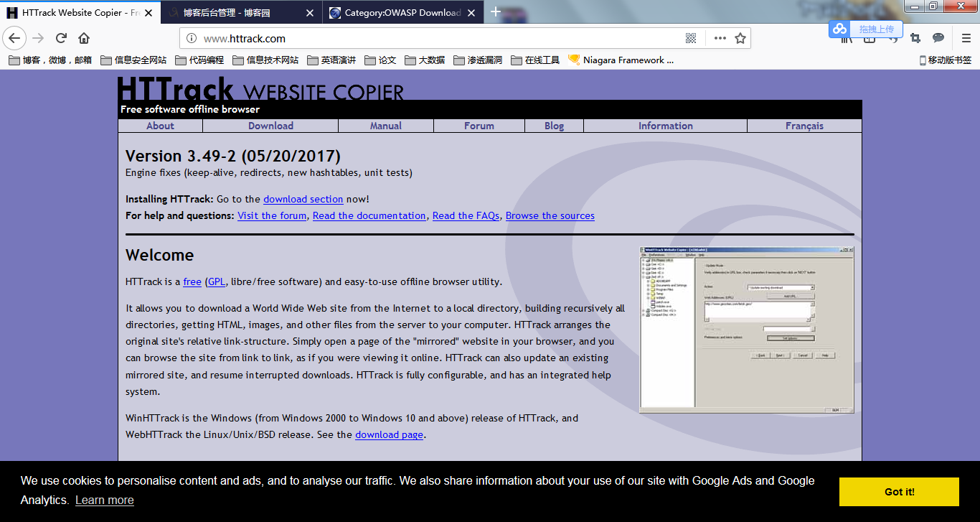The width and height of the screenshot is (980, 522).
Task: Open the Blog navigation item
Action: click(x=554, y=126)
